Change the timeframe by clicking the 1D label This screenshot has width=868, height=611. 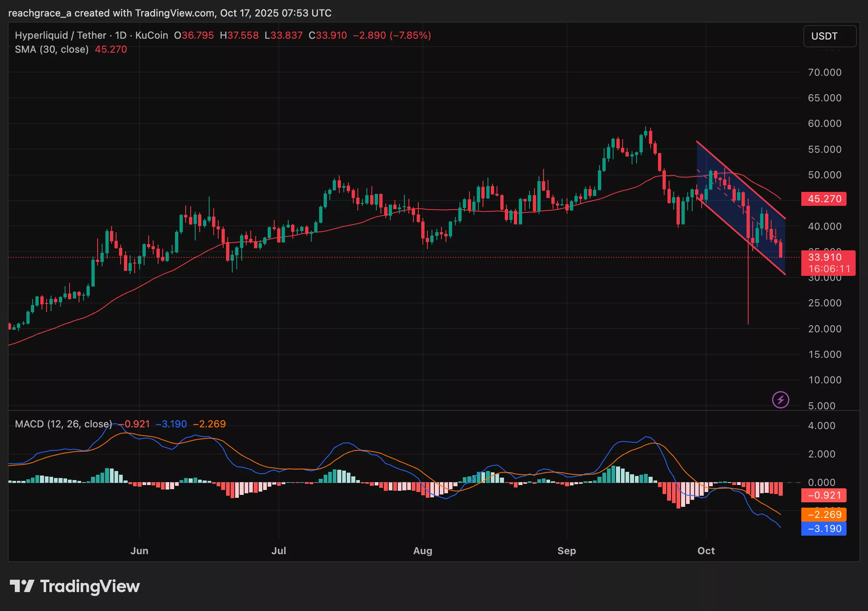(121, 35)
